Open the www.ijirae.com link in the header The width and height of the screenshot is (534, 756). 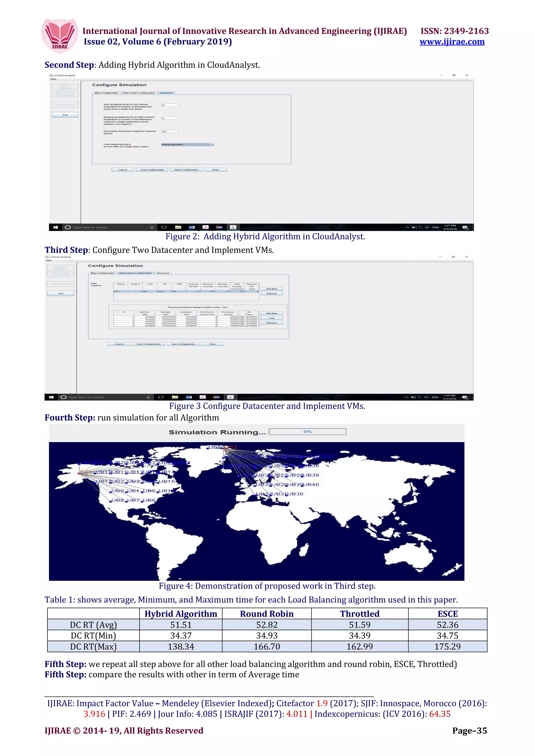[452, 42]
